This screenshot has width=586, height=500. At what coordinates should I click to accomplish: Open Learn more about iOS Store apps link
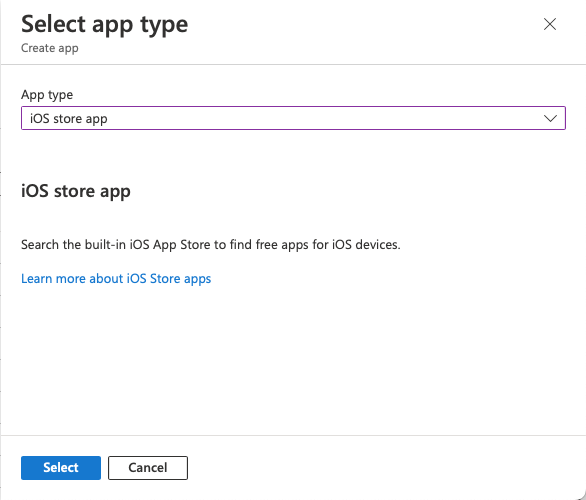click(116, 279)
